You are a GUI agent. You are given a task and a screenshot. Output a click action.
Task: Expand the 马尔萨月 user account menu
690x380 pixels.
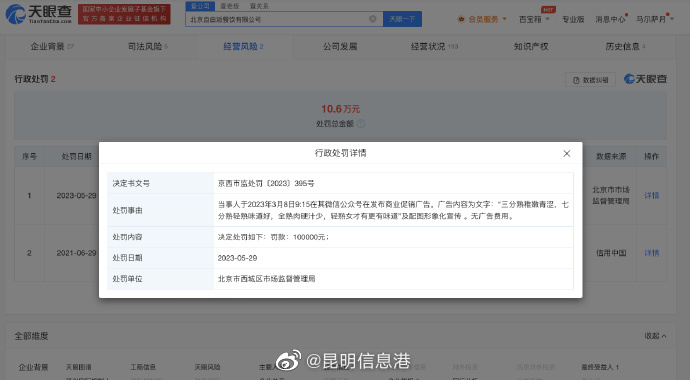(655, 19)
